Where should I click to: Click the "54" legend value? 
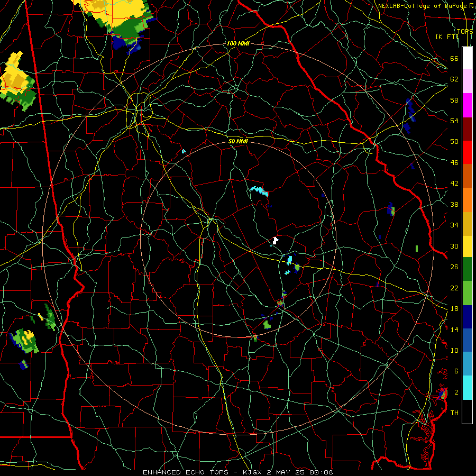pyautogui.click(x=454, y=121)
